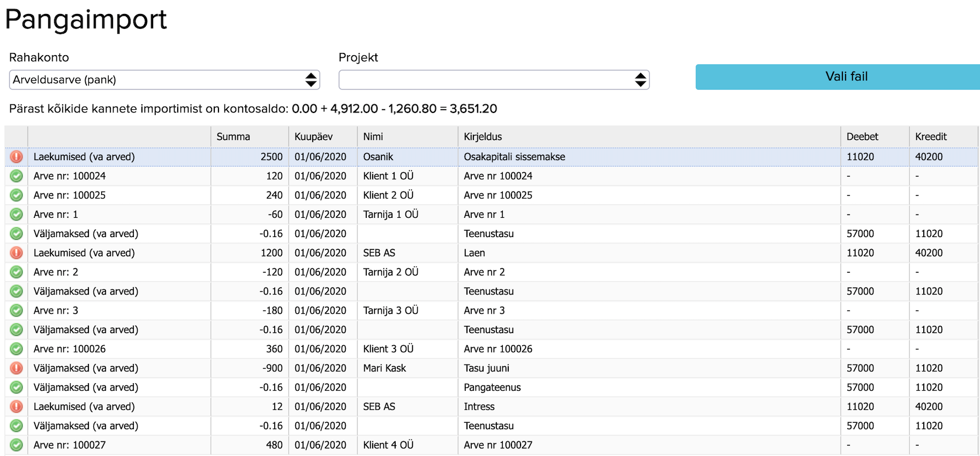Click green check icon on Pangateenus row
The width and height of the screenshot is (980, 456).
click(17, 387)
